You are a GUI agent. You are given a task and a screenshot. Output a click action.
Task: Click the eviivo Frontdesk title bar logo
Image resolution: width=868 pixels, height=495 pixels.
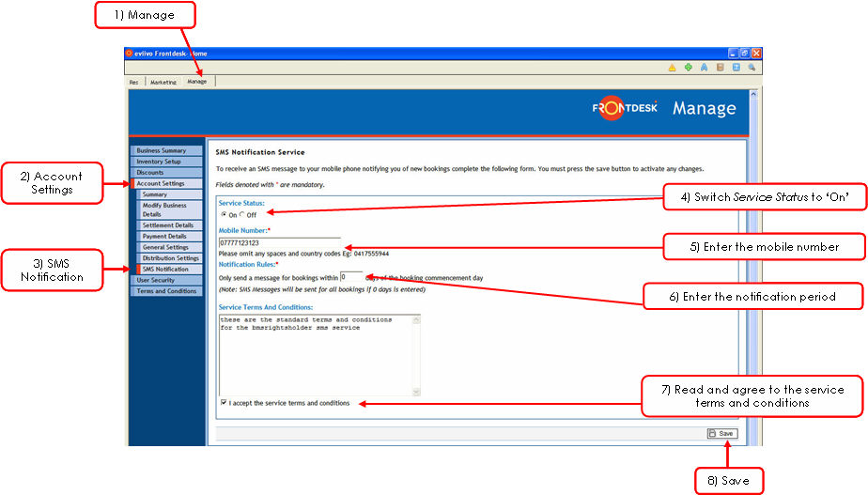130,54
